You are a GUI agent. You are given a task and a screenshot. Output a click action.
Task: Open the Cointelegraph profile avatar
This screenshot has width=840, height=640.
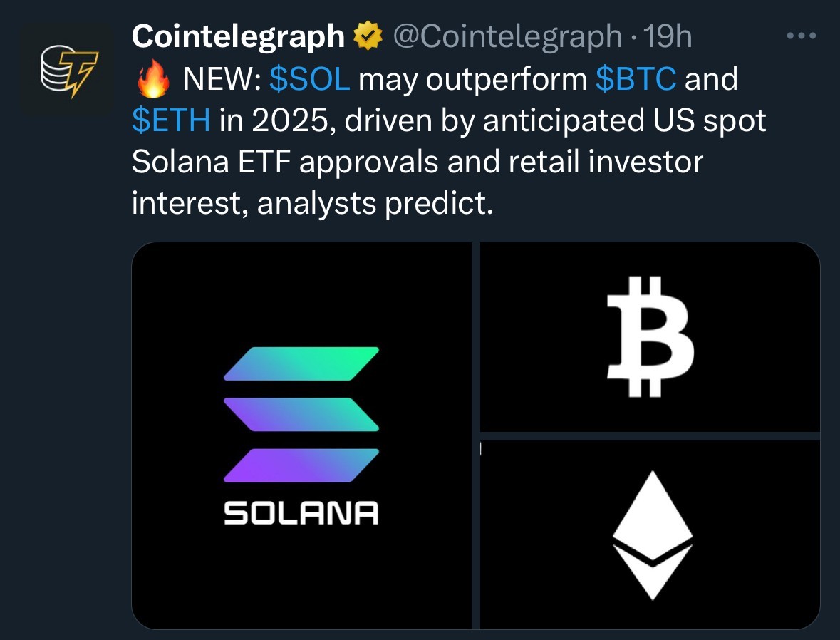(x=66, y=68)
